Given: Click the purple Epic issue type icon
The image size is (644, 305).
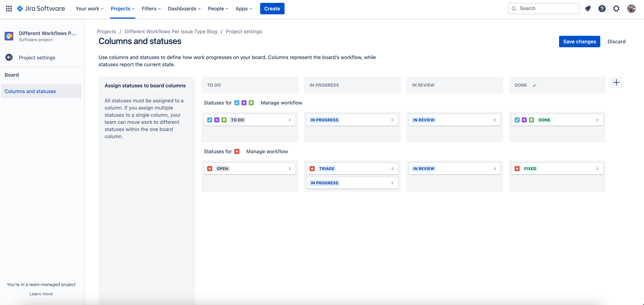Looking at the screenshot, I should [244, 103].
